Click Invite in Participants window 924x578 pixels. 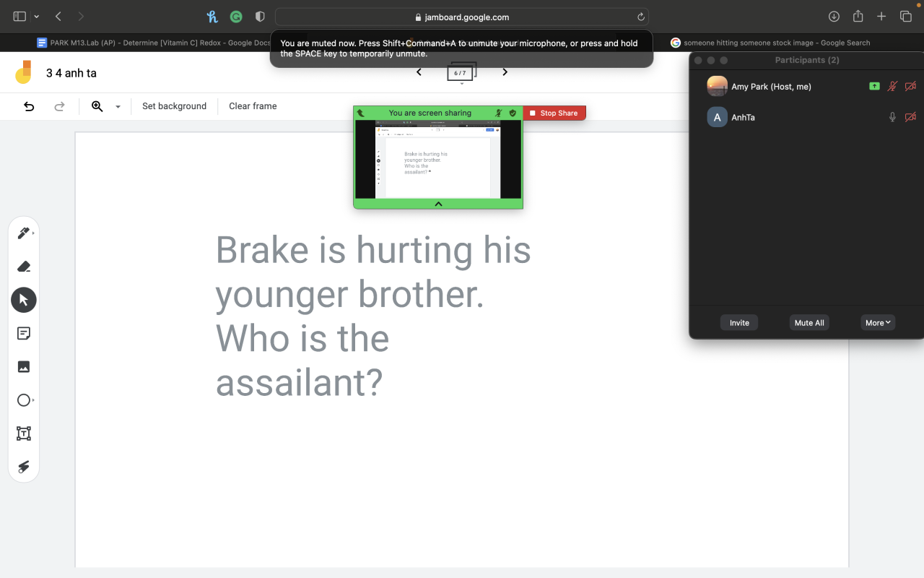coord(739,323)
